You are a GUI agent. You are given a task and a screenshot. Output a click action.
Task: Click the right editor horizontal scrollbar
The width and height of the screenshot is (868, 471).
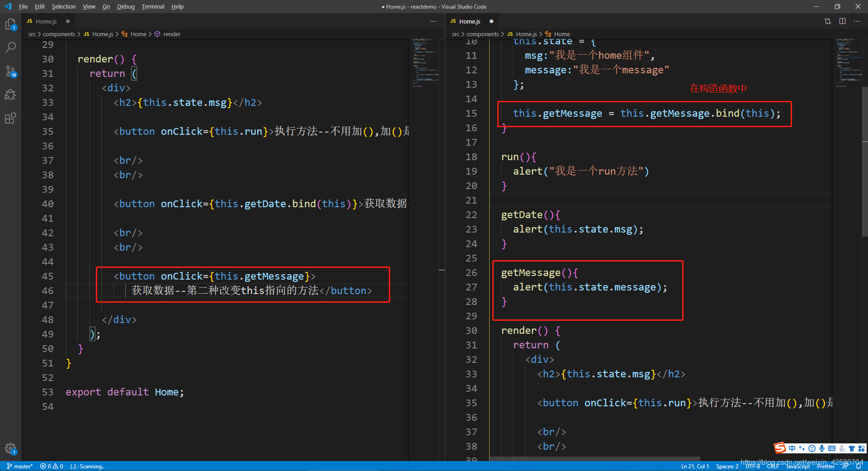pos(594,459)
